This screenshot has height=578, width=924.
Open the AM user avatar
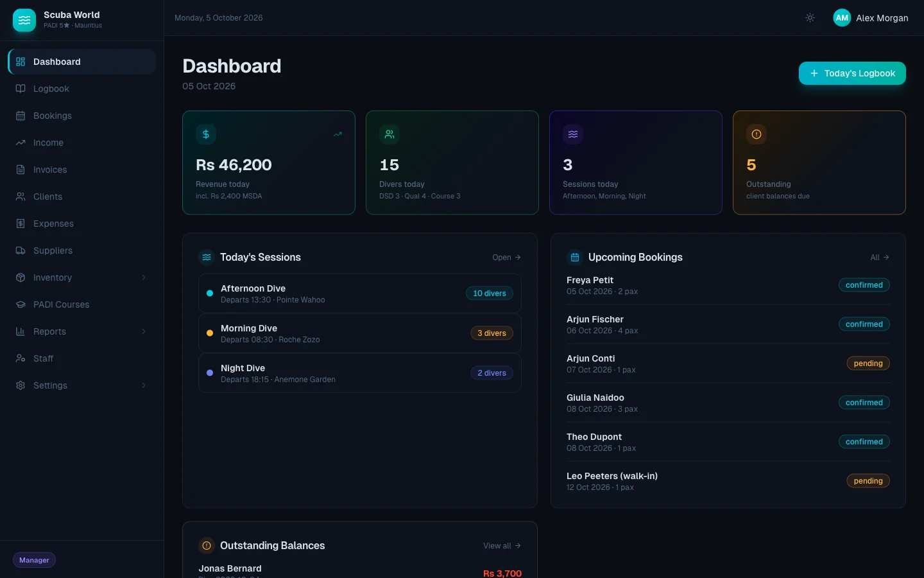click(842, 18)
